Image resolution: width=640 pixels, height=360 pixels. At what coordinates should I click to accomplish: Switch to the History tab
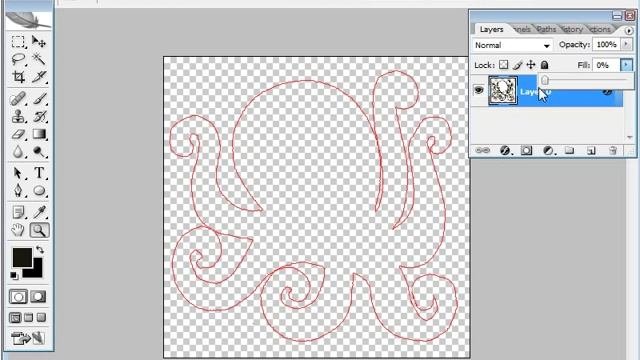(x=572, y=29)
